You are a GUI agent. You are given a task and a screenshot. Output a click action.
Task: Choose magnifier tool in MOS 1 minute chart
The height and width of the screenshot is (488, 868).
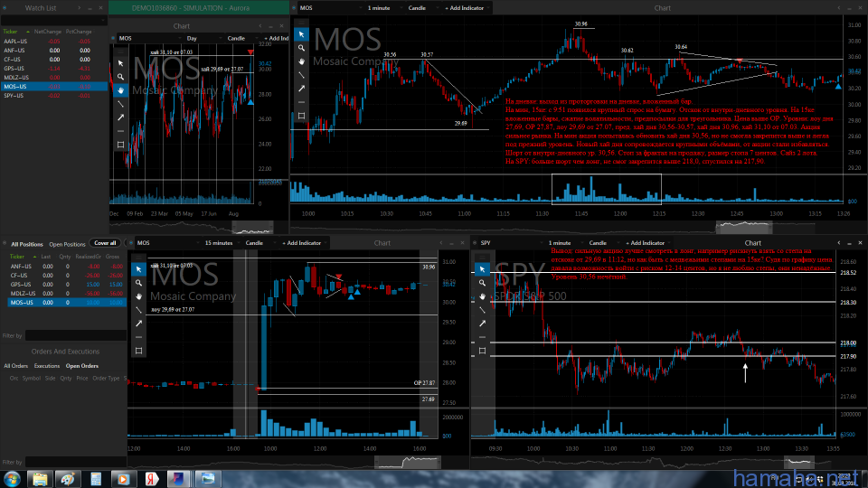click(301, 48)
